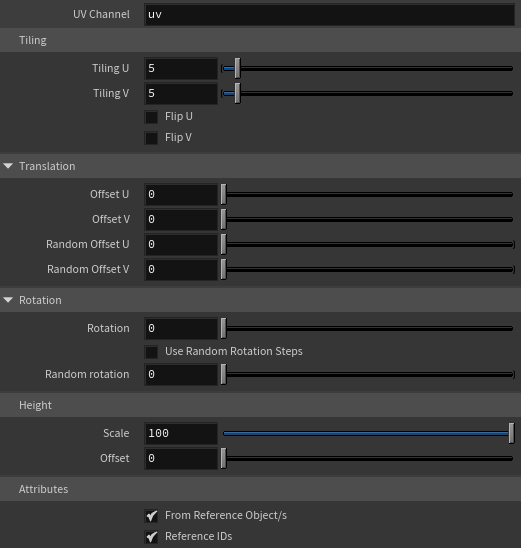The height and width of the screenshot is (548, 521).
Task: Enable the Flip U checkbox
Action: 151,117
